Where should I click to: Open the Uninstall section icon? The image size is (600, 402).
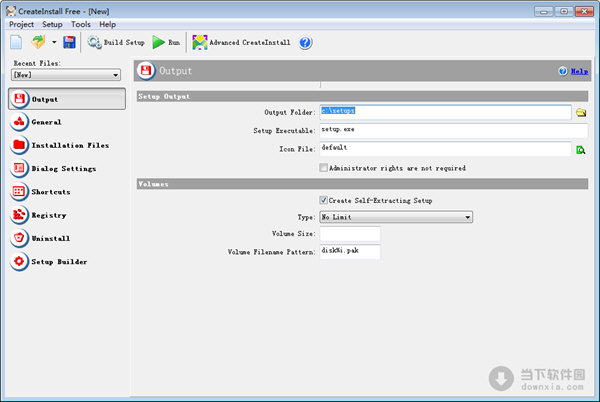tap(19, 238)
